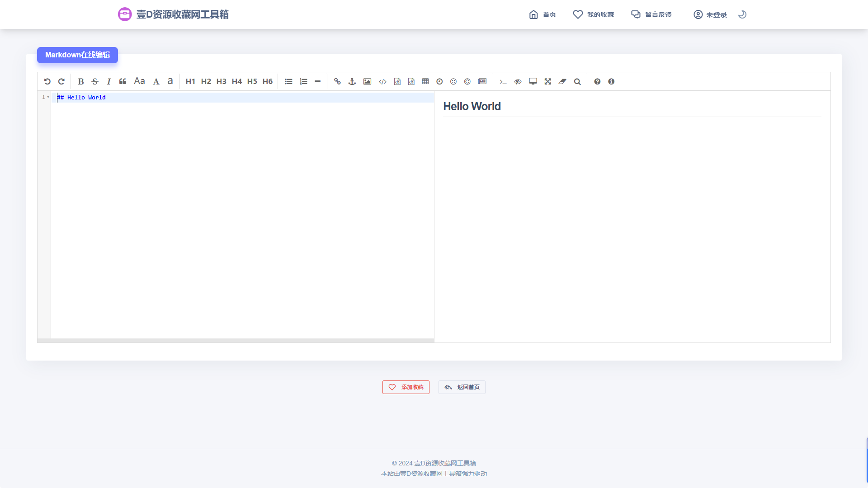Go to 首页 in top navigation
Screen dimensions: 868x488
(x=542, y=14)
